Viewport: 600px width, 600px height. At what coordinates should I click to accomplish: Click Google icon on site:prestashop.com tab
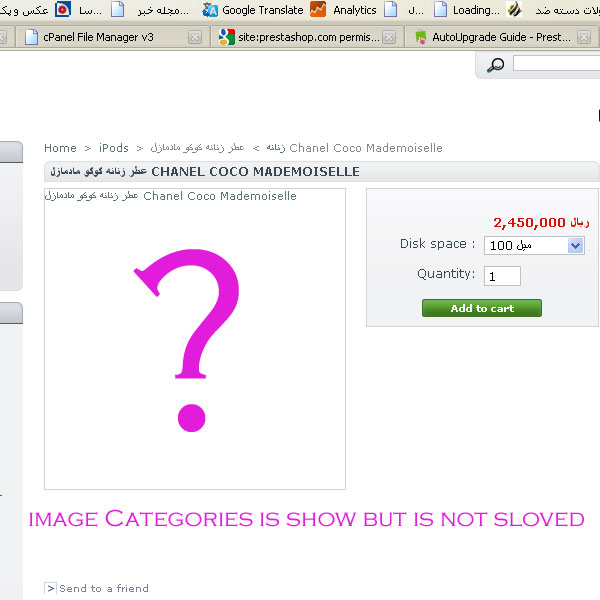tap(227, 37)
